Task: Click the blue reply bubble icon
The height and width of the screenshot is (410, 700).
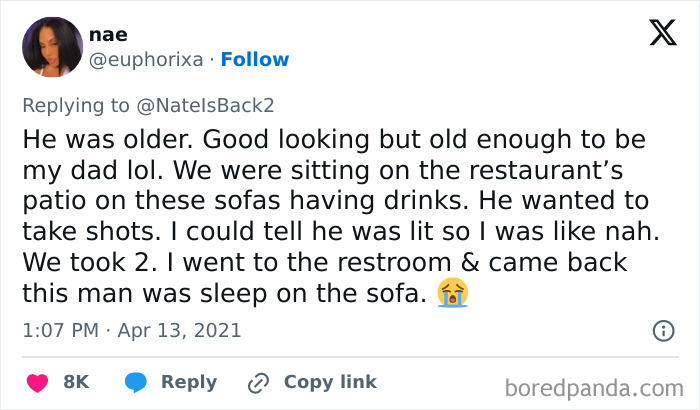Action: click(x=136, y=382)
